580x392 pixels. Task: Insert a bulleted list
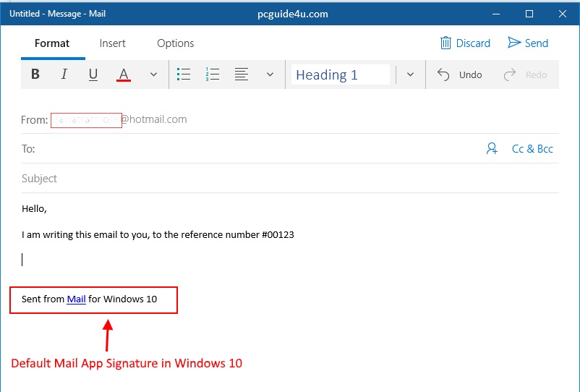(184, 74)
